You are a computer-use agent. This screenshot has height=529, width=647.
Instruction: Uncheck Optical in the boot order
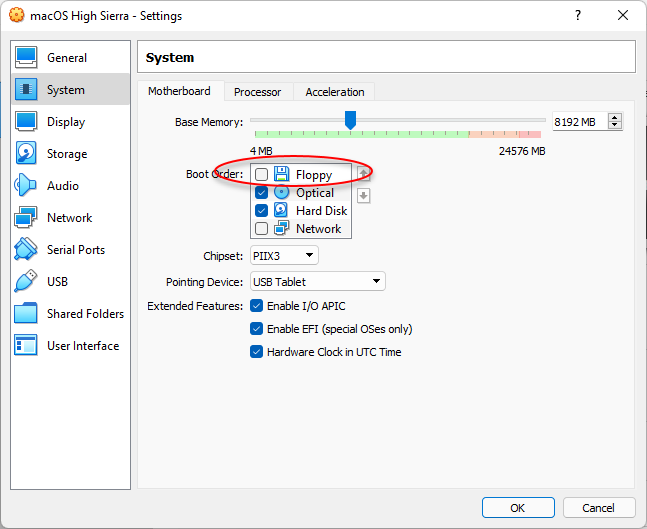[261, 192]
